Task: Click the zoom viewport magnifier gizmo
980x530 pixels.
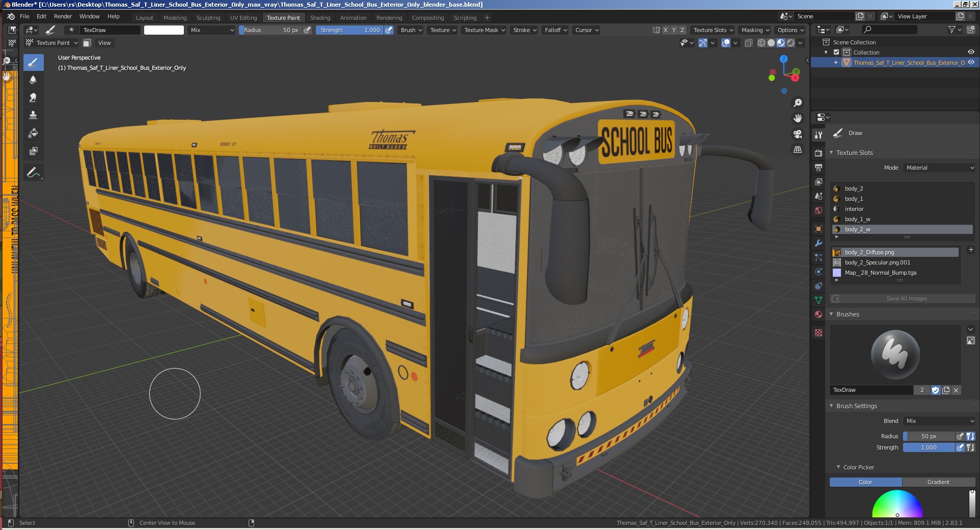Action: [x=798, y=103]
